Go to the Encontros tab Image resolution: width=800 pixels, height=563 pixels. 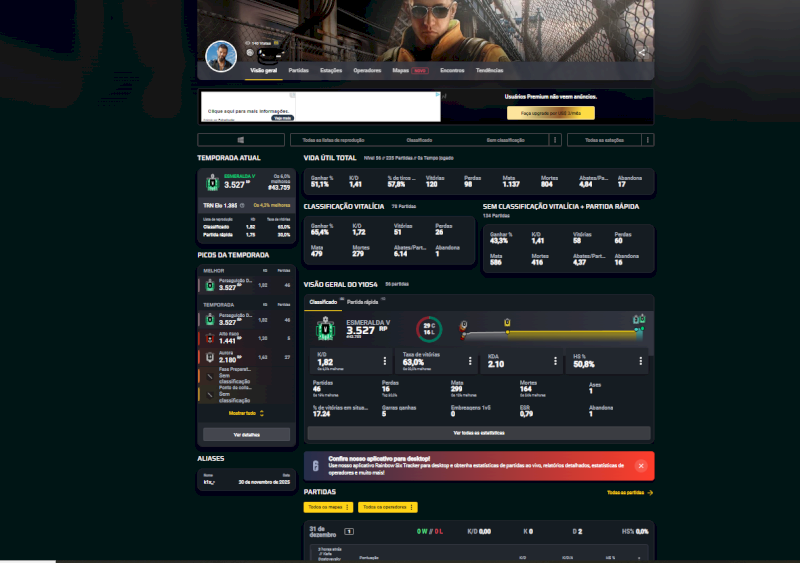tap(452, 70)
